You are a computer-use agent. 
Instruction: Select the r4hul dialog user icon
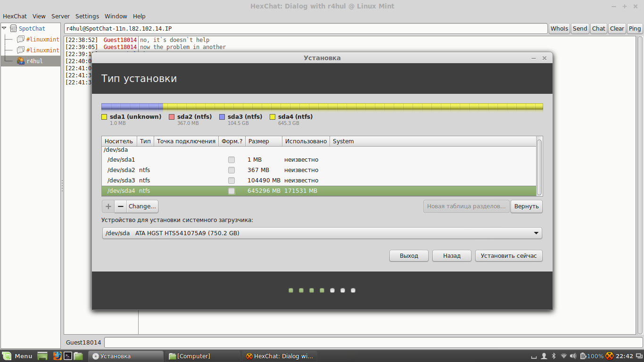pos(21,61)
